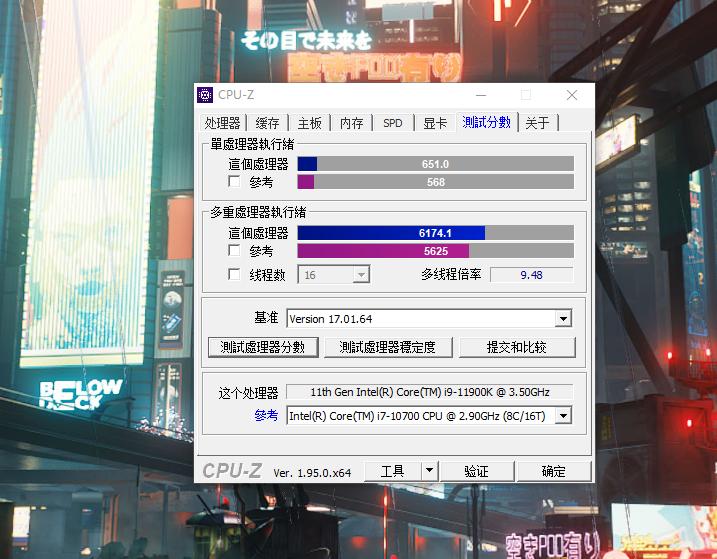Click the 多线程倍率 label
Image resolution: width=717 pixels, height=559 pixels.
[x=451, y=274]
